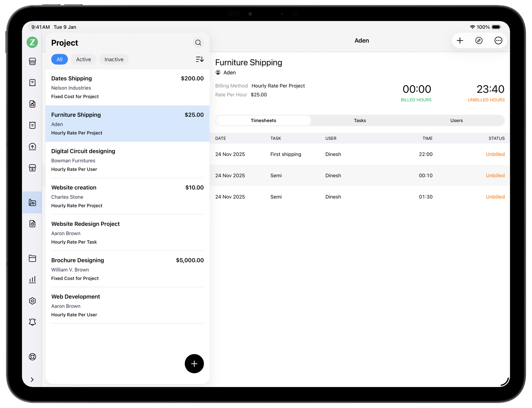Tap the plus icon in top-right toolbar

tap(460, 41)
